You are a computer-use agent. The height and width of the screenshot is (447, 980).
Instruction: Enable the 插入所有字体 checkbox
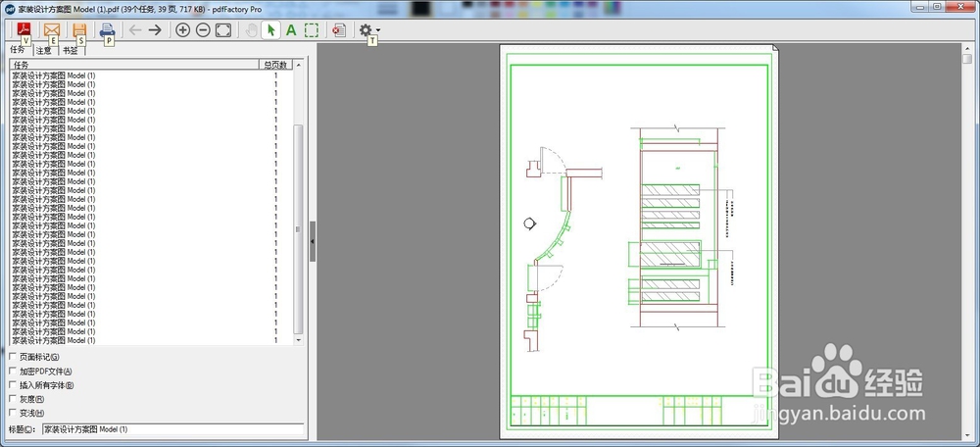pos(13,385)
